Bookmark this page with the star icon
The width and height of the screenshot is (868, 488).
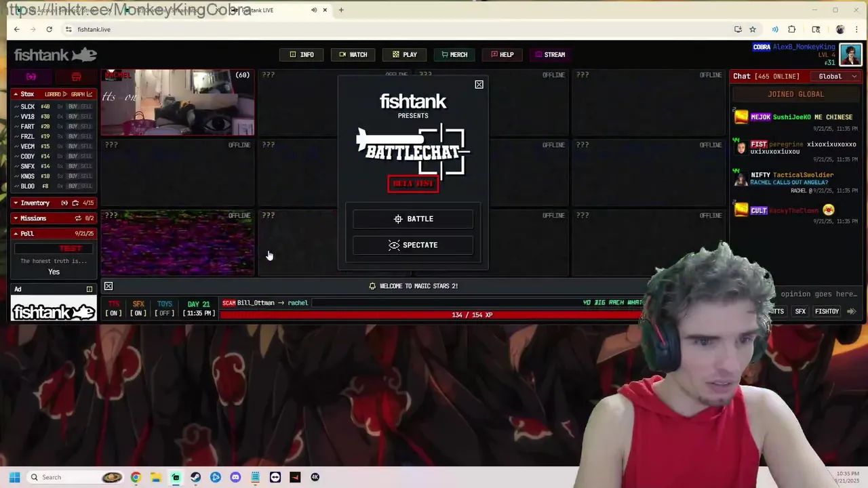753,30
